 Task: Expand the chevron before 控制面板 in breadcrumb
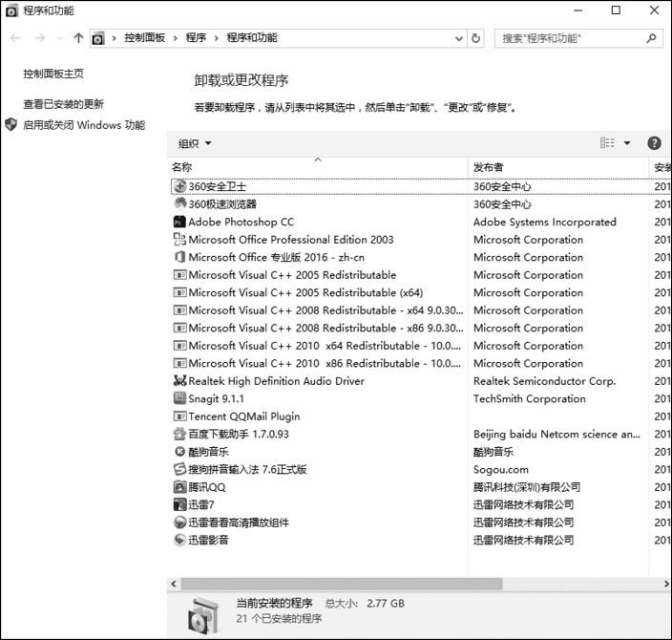pos(114,38)
